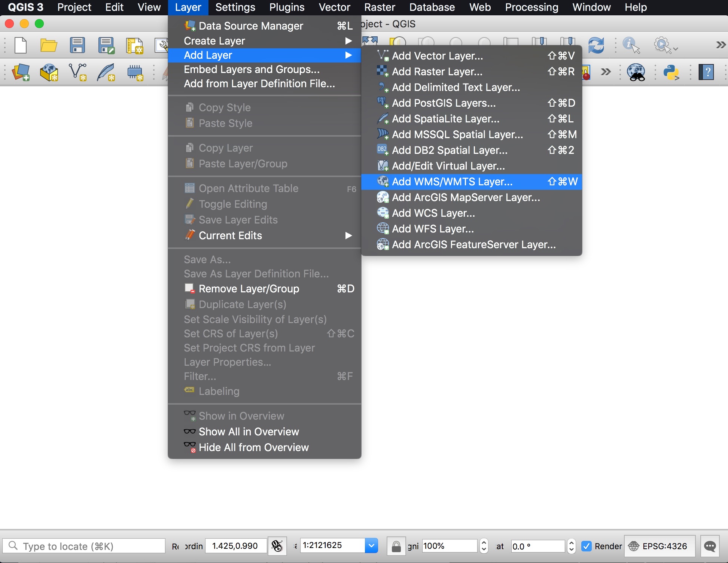Image resolution: width=728 pixels, height=563 pixels.
Task: Expand the Current Edits submenu
Action: [x=265, y=235]
